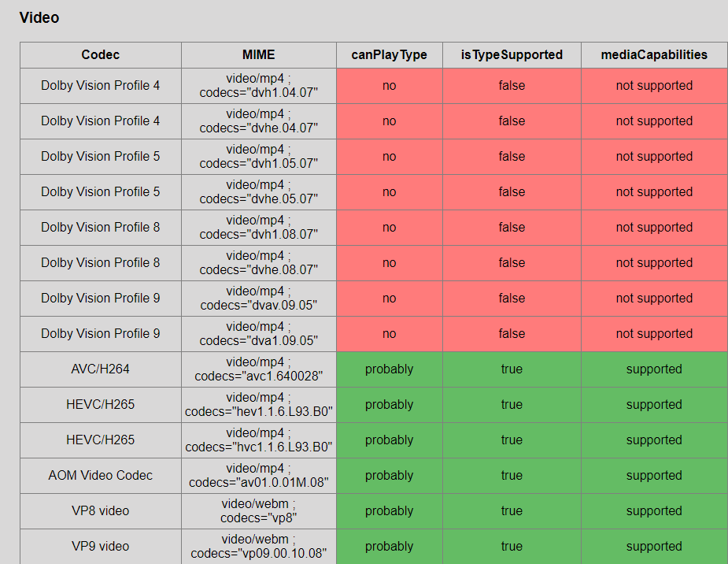
Task: Click the "Video" section heading
Action: pyautogui.click(x=39, y=17)
